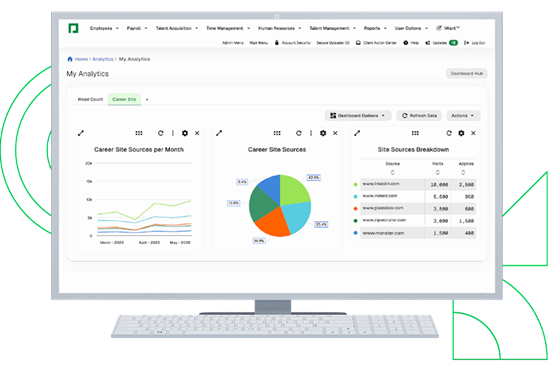
Task: Click the blue monster.com legend dot
Action: (x=355, y=233)
